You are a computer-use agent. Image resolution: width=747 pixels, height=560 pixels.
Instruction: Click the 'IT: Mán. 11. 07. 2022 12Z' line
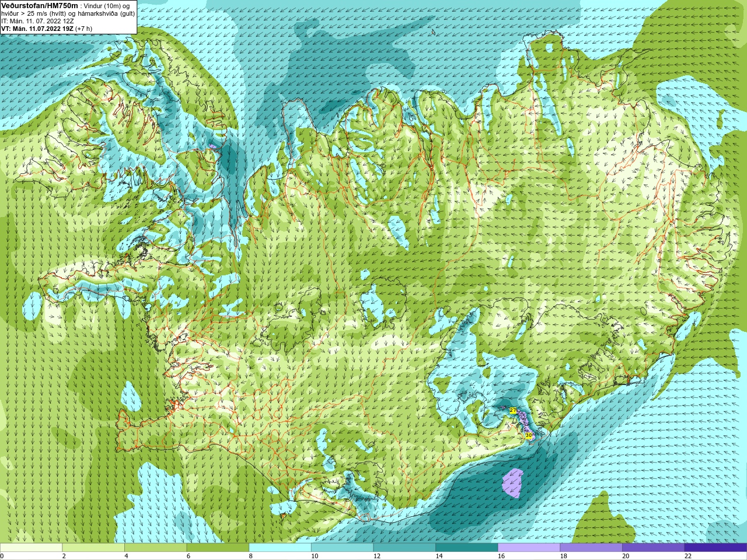coord(36,21)
